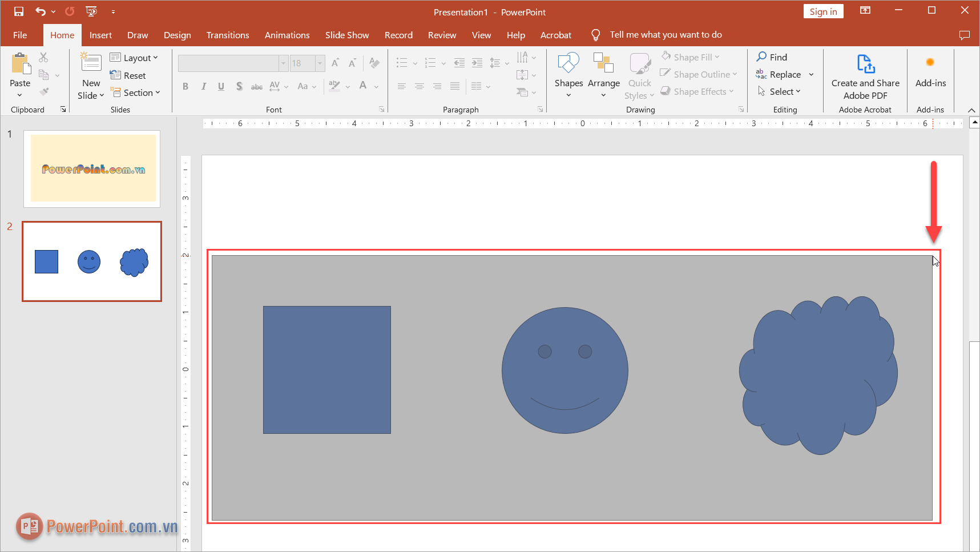
Task: Click the Format Painter brush icon
Action: pyautogui.click(x=44, y=92)
